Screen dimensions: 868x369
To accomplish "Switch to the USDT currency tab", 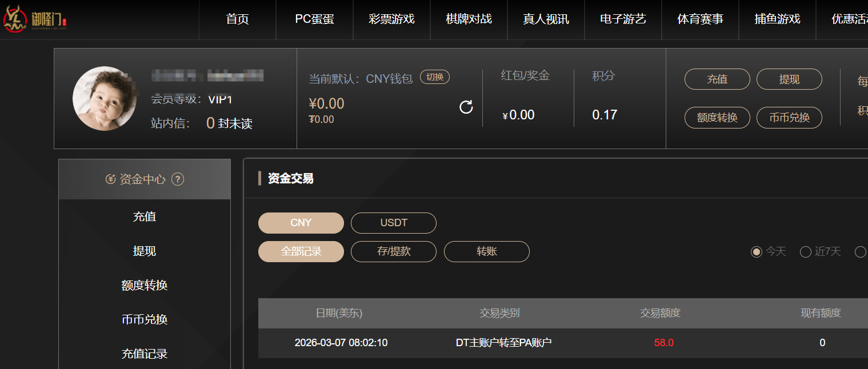I will click(x=394, y=223).
